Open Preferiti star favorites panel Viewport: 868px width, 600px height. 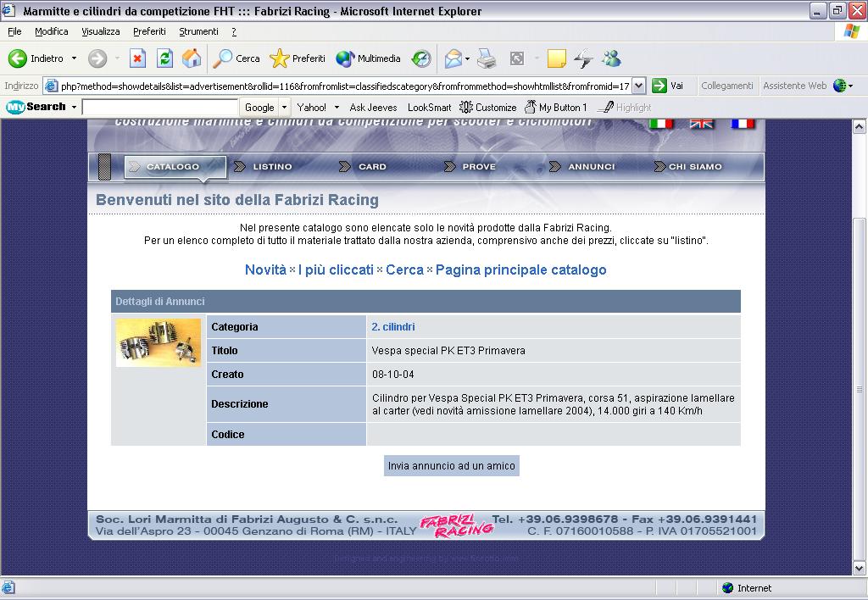(x=298, y=58)
